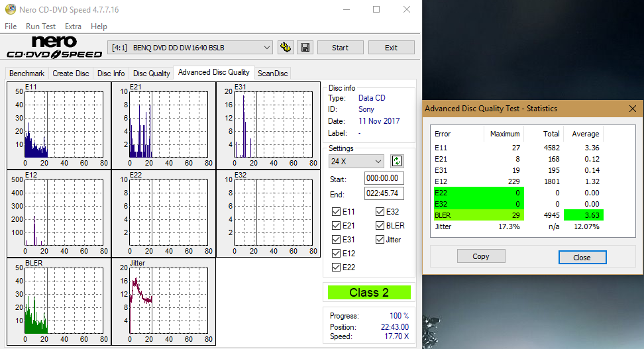Toggle the E12 checkbox
This screenshot has height=349, width=644.
click(336, 254)
